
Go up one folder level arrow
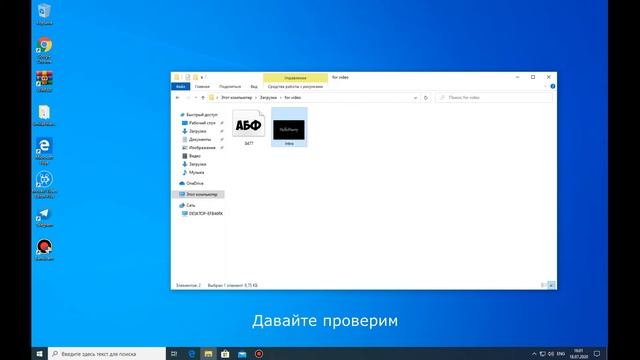(203, 98)
